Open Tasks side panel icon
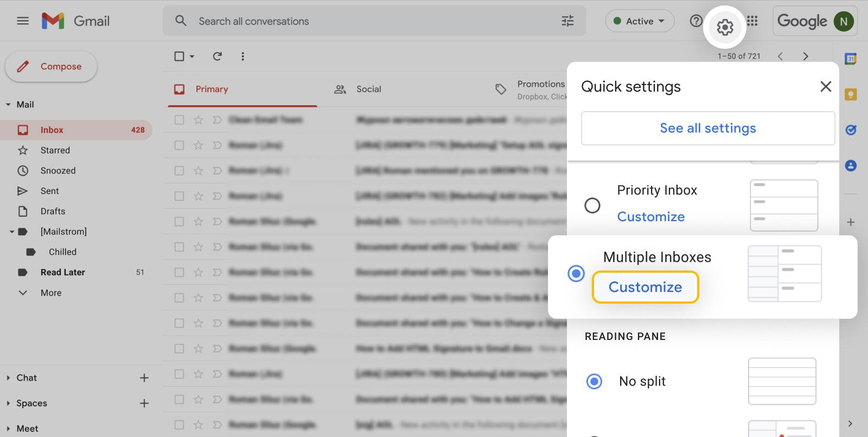Viewport: 868px width, 437px height. click(x=851, y=130)
